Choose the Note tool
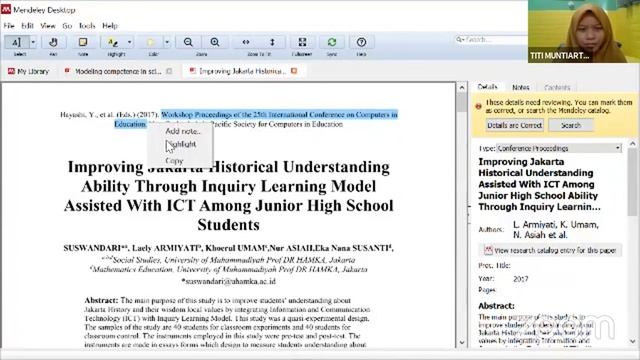This screenshot has width=640, height=360. (x=83, y=42)
